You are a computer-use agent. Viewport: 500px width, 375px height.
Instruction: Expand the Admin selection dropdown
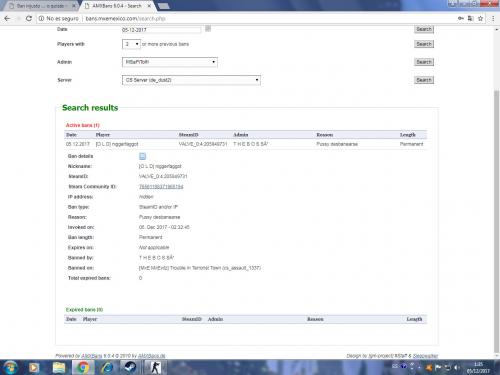click(x=170, y=62)
